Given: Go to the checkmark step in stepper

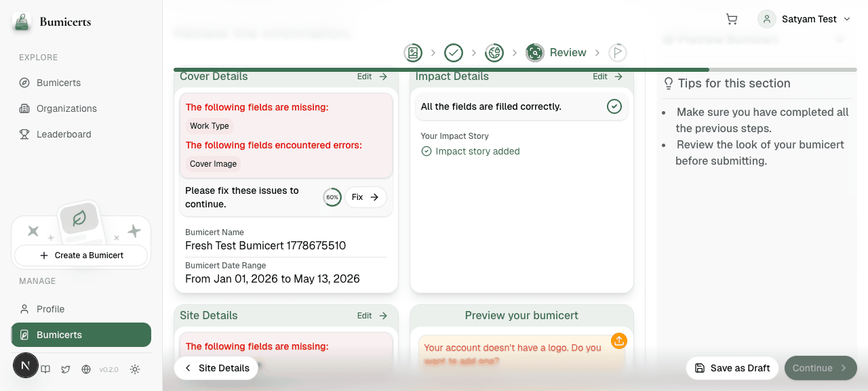Looking at the screenshot, I should click(x=454, y=52).
